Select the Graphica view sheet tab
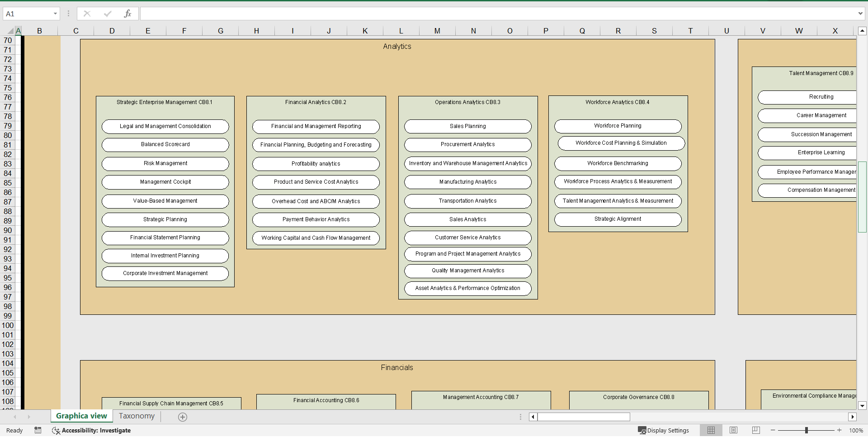Screen dimensions: 868x437 tap(81, 416)
